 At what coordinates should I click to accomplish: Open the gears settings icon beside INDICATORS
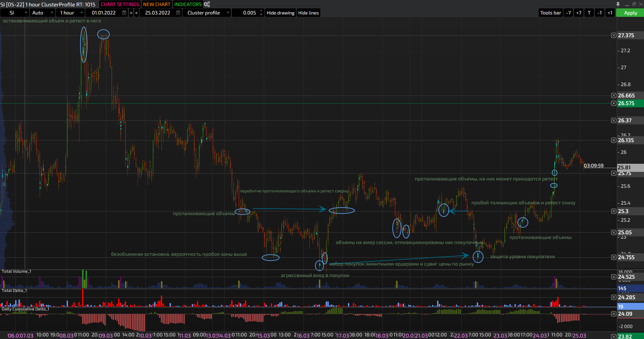click(x=207, y=4)
